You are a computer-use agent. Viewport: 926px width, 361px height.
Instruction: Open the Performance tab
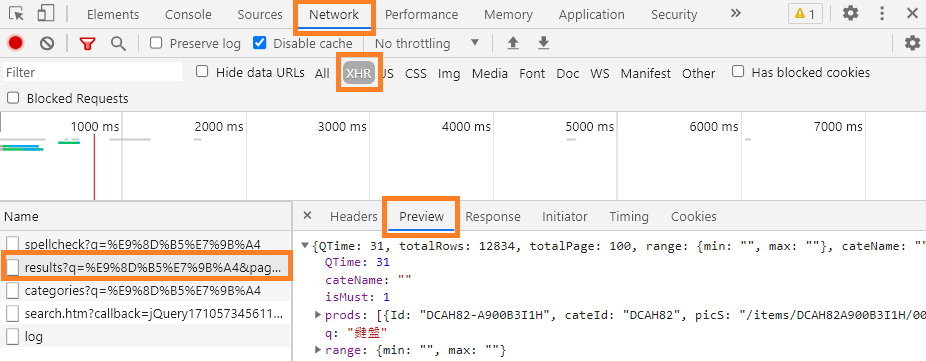[421, 14]
